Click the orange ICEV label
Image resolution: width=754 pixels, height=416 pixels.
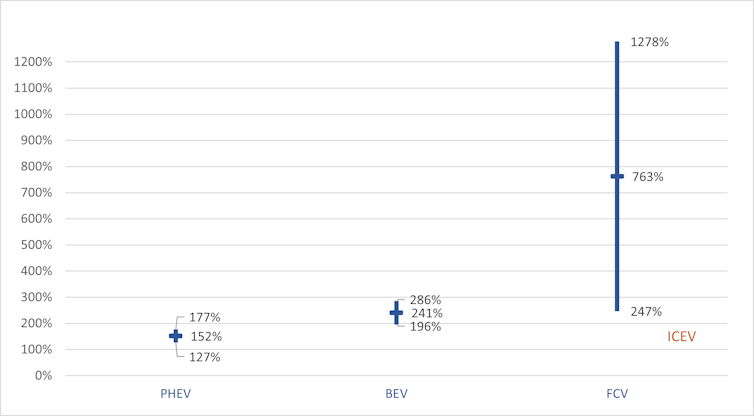(x=681, y=337)
